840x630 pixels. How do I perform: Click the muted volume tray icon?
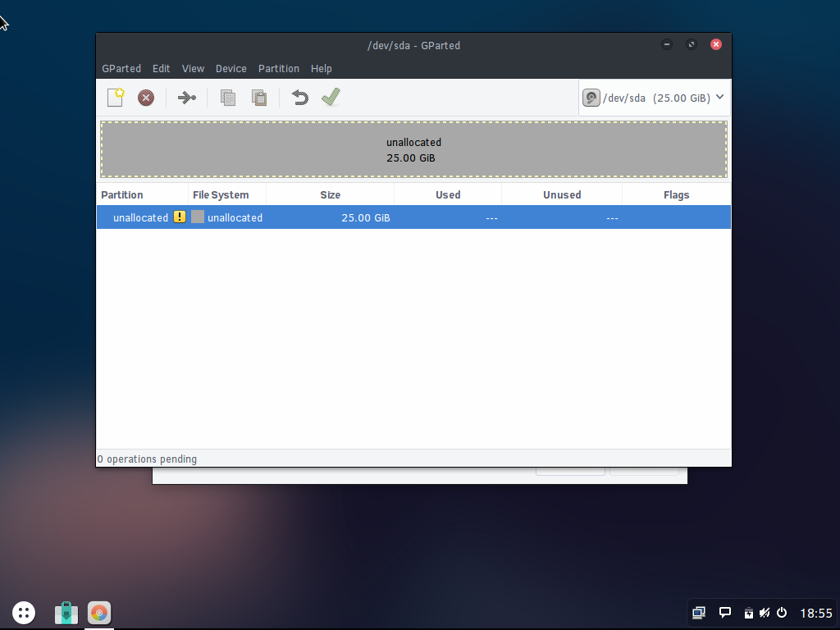pos(765,612)
